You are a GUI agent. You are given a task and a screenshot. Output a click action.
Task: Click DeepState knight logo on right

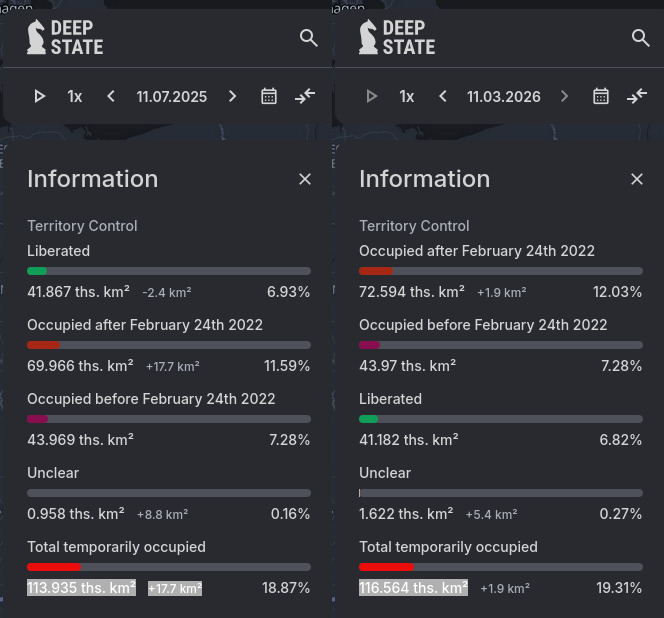point(369,37)
